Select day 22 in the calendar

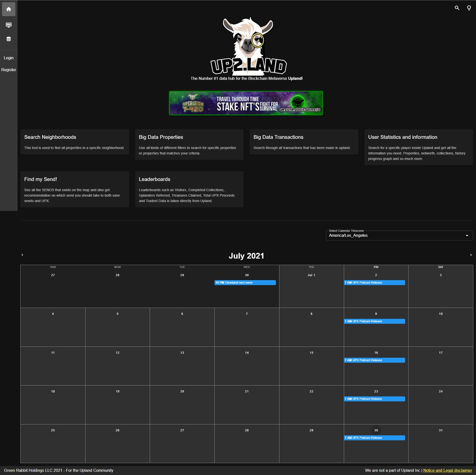click(x=311, y=391)
